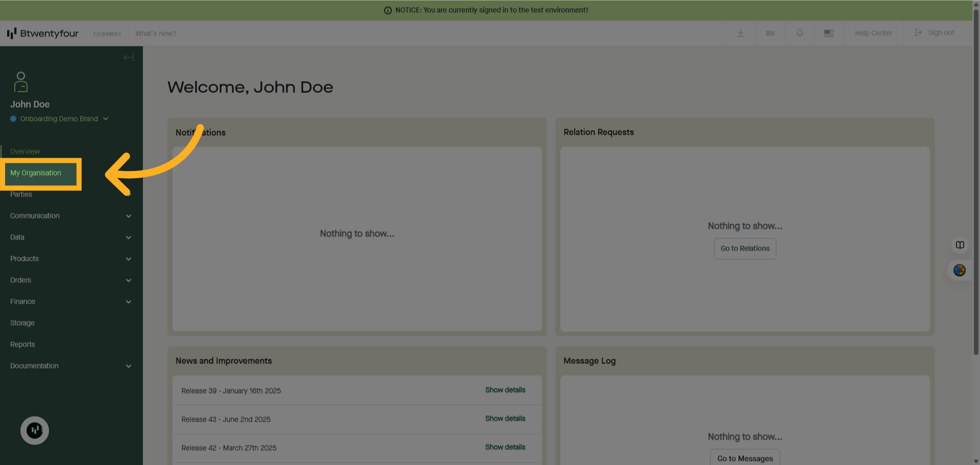Open My Organisation in sidebar
This screenshot has height=465, width=980.
click(x=36, y=173)
